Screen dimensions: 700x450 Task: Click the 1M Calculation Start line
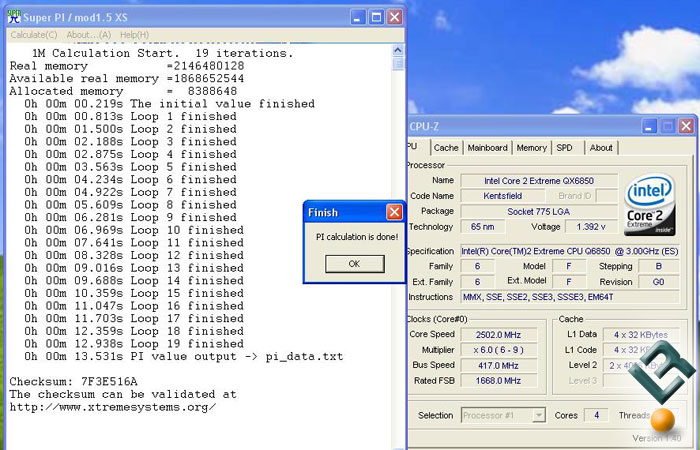pos(162,54)
